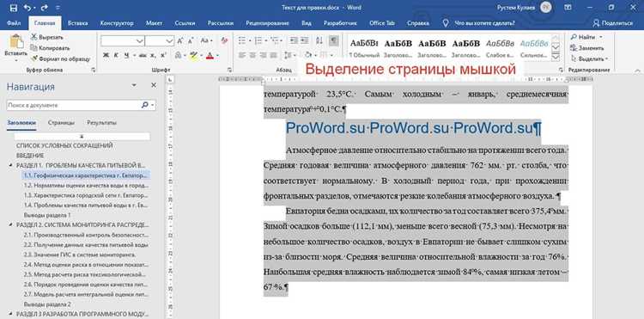Align text left icon

click(x=242, y=55)
